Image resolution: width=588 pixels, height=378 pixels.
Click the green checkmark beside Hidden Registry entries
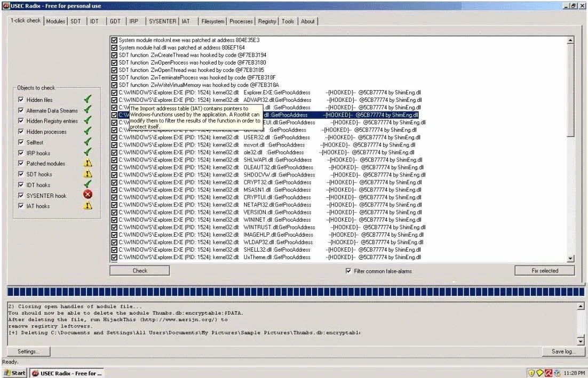pos(88,120)
